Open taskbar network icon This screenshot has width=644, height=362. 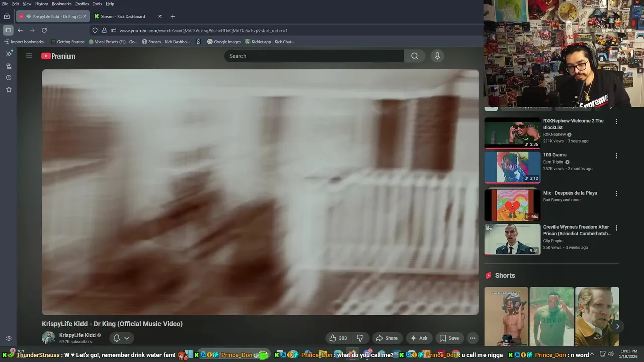(603, 354)
